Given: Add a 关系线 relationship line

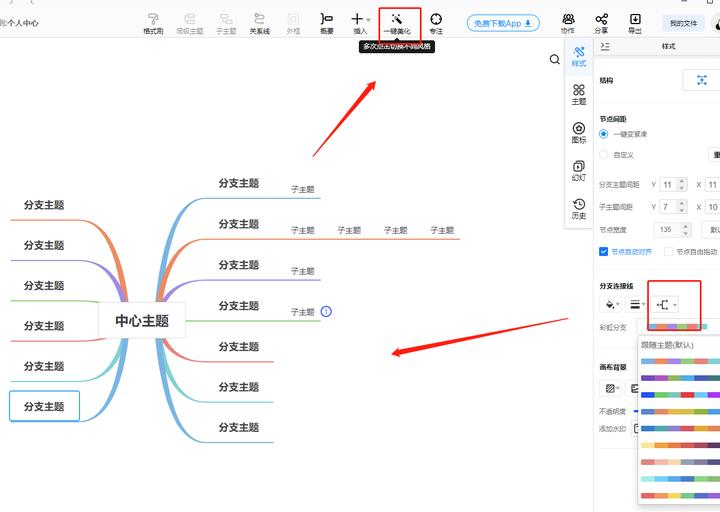Looking at the screenshot, I should [x=259, y=23].
